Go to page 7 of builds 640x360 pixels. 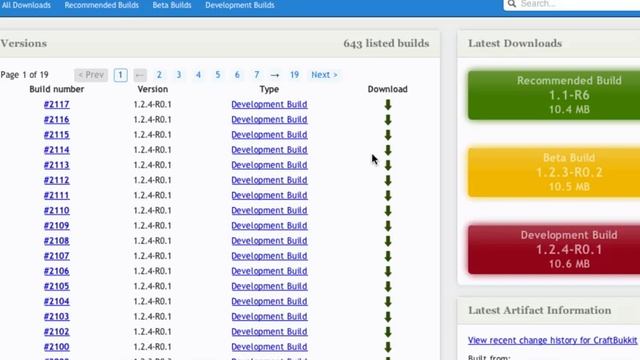click(257, 75)
